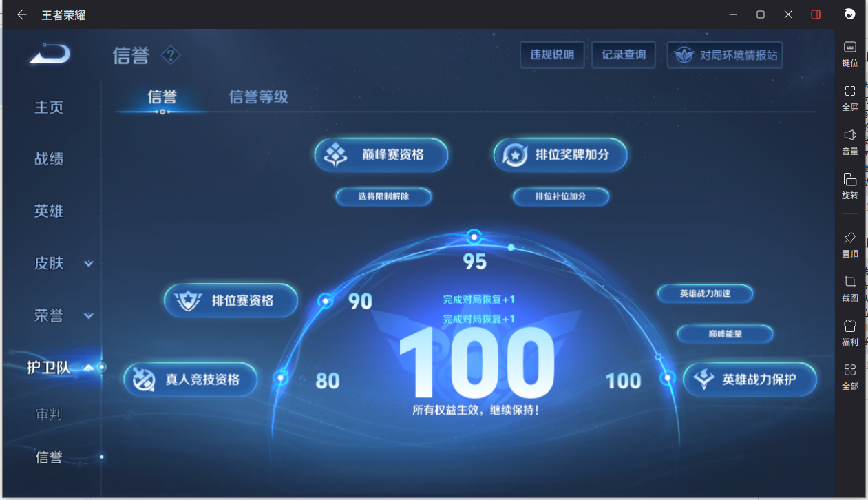Click the 排位赛资格 qualification badge

(x=231, y=300)
